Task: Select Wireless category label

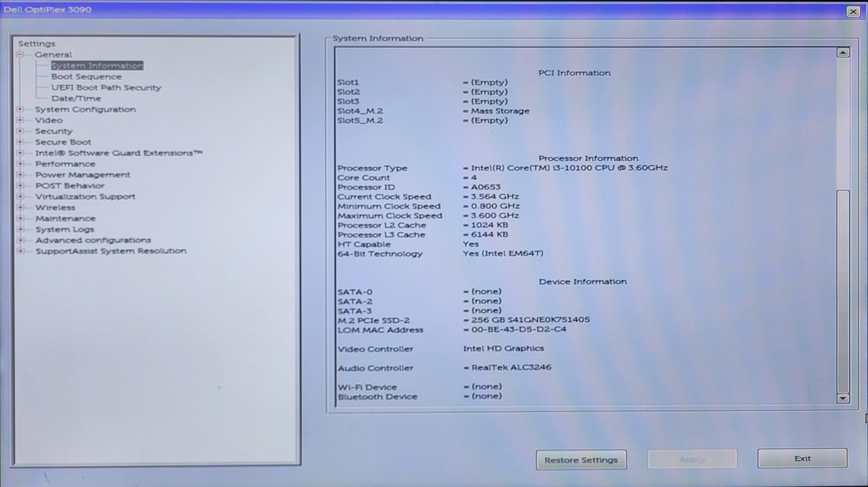Action: (x=56, y=207)
